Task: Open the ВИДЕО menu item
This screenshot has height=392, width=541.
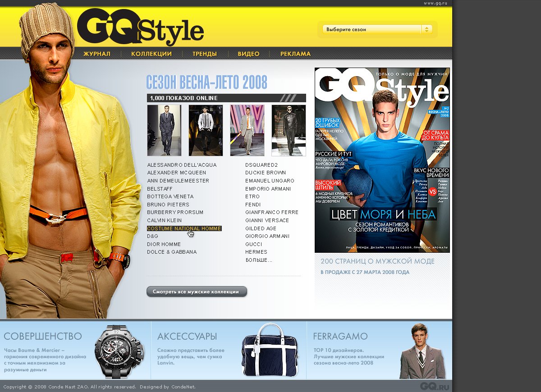Action: tap(249, 54)
